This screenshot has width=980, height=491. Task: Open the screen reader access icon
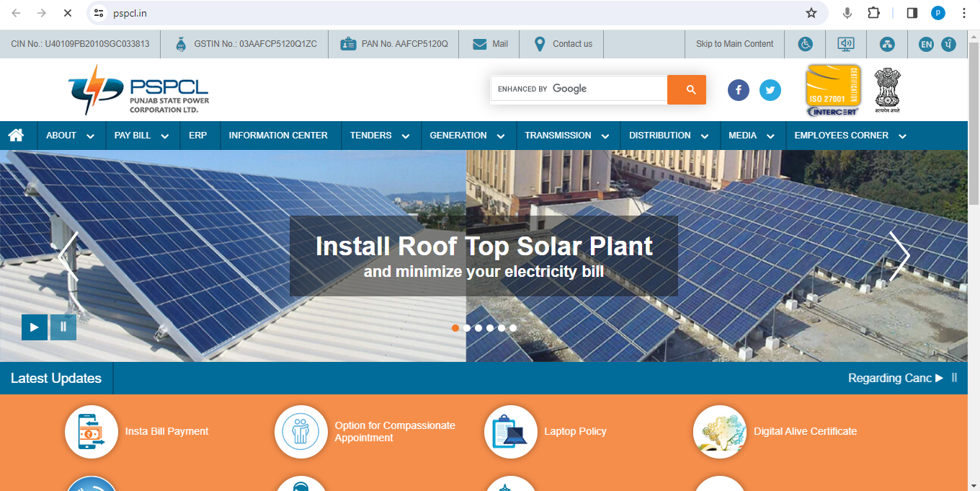[x=846, y=44]
